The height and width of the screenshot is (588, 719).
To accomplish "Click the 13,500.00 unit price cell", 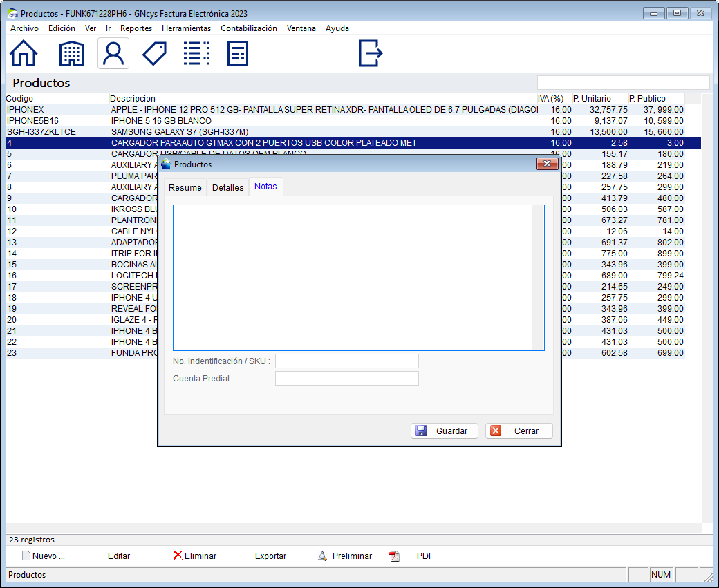I will click(608, 131).
